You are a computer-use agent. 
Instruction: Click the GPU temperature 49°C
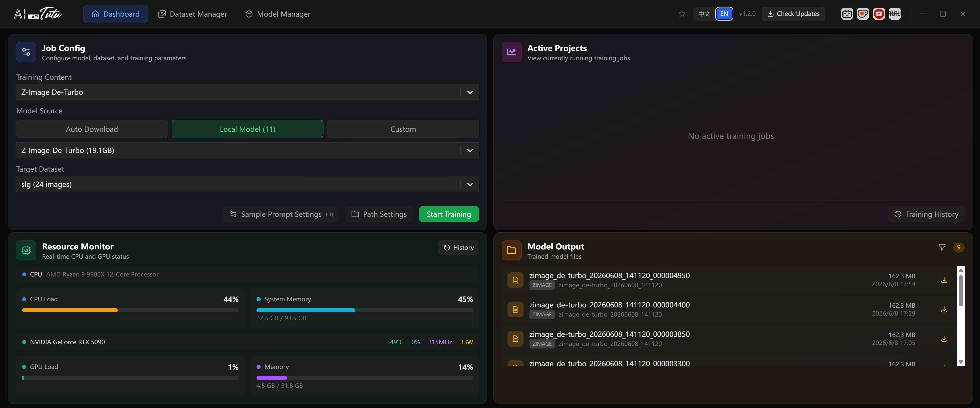pyautogui.click(x=396, y=342)
